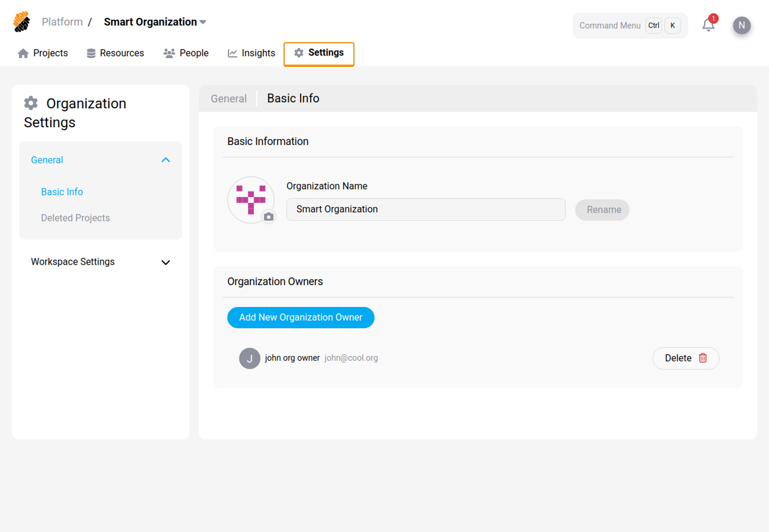The width and height of the screenshot is (769, 532).
Task: Collapse the General section in sidebar
Action: point(166,160)
